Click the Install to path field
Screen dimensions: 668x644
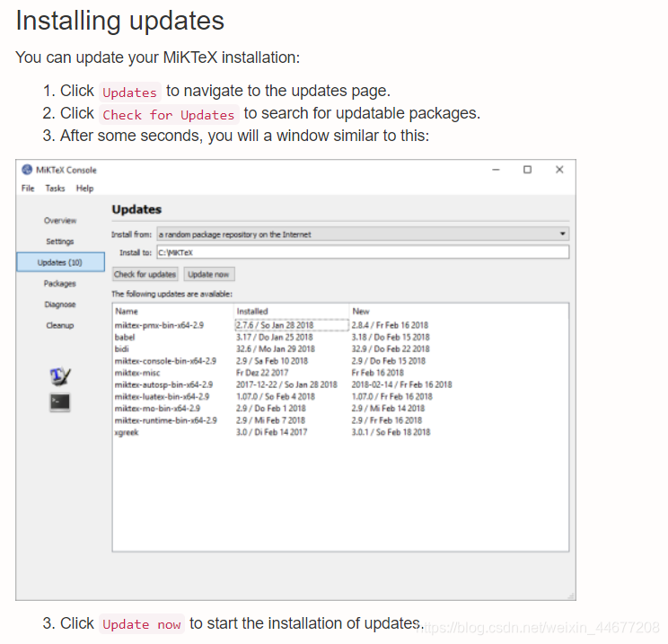[363, 252]
